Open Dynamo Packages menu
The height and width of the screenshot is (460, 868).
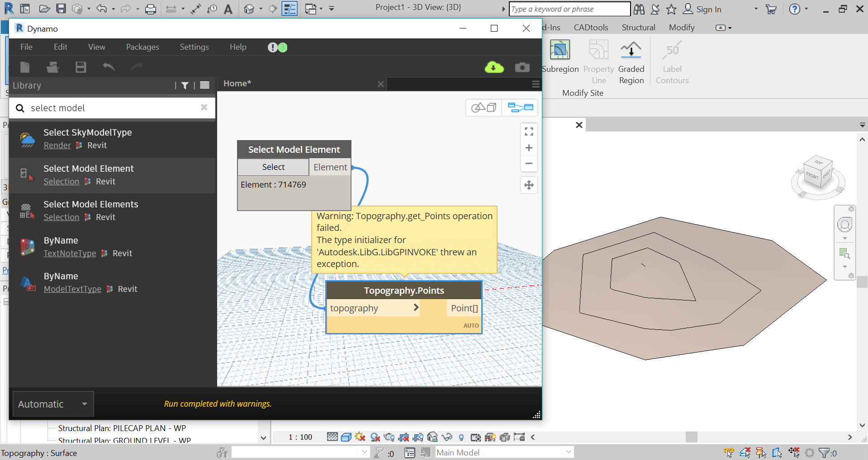coord(142,47)
